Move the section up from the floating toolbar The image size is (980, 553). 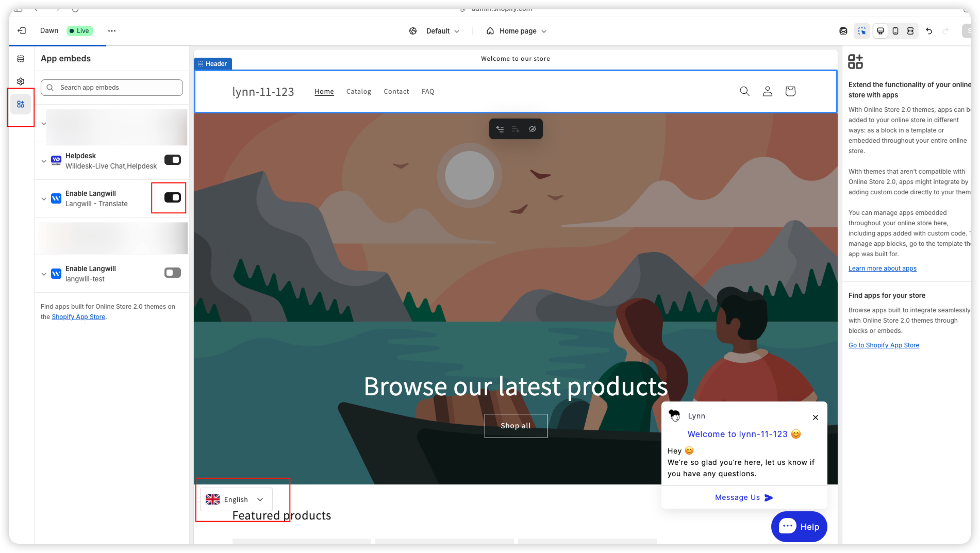click(500, 129)
